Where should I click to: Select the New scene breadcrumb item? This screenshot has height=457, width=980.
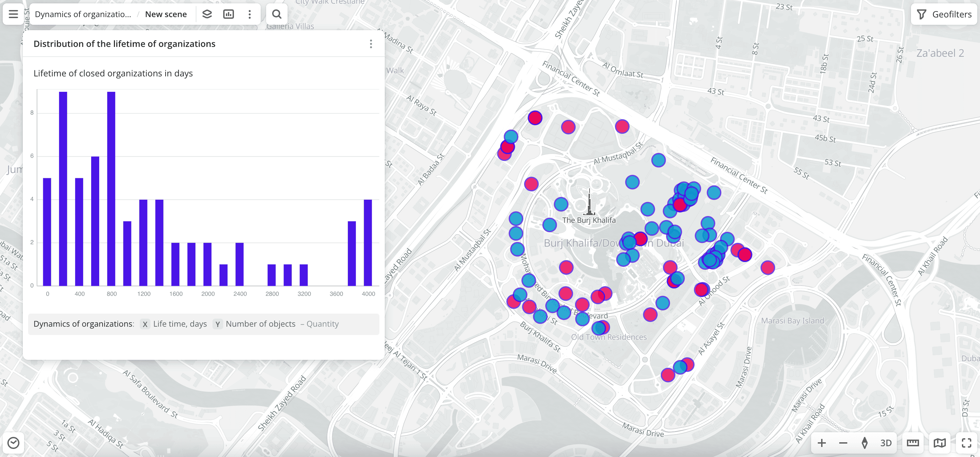[x=166, y=14]
